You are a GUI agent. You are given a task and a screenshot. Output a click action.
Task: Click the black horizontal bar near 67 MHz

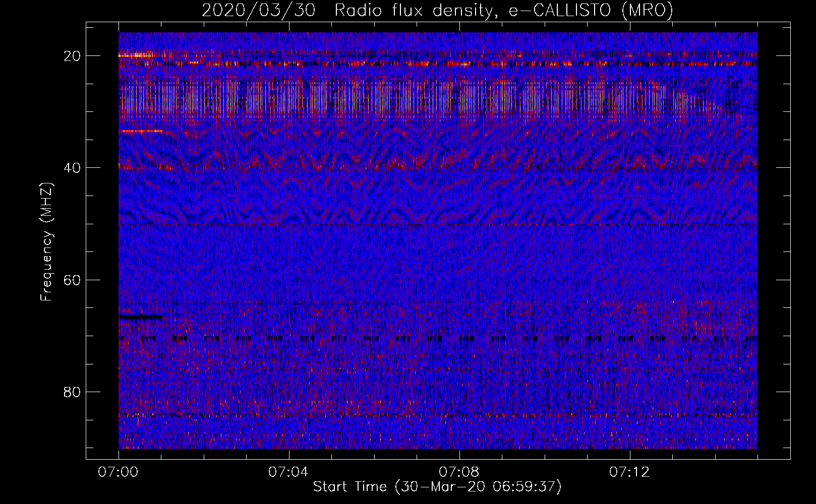(141, 317)
